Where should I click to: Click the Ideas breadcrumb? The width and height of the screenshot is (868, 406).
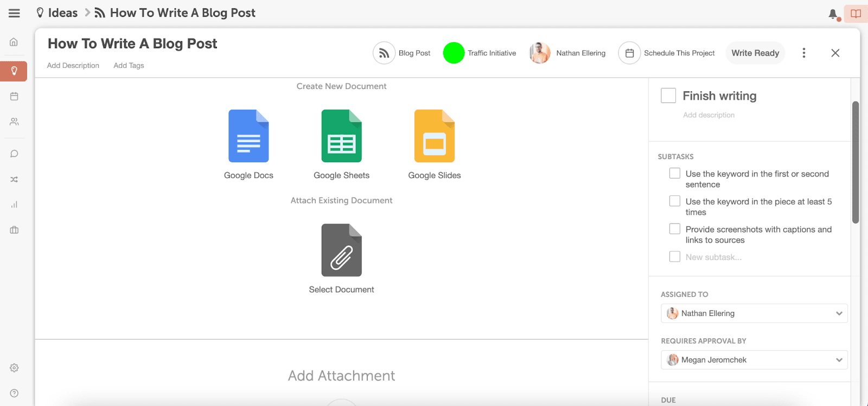tap(56, 13)
